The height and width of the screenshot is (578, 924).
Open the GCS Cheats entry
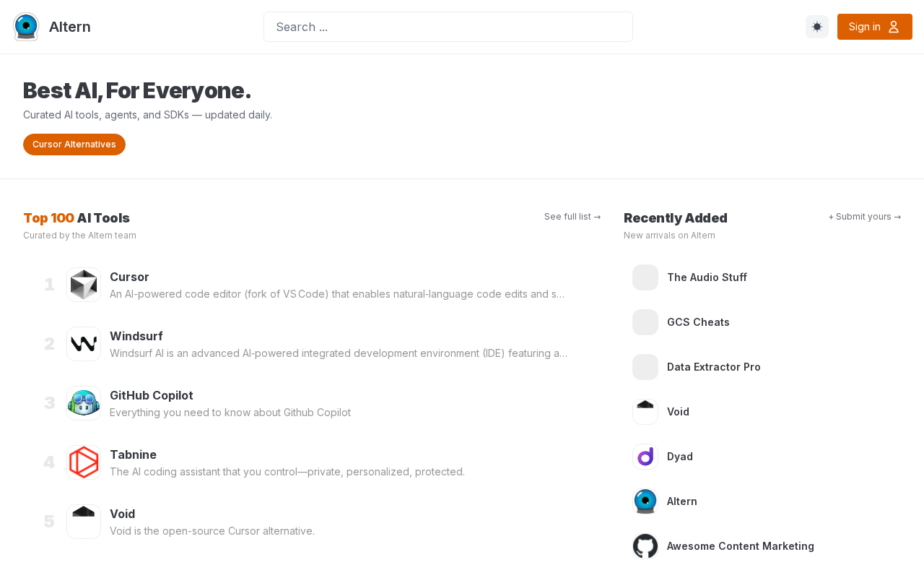[762, 322]
